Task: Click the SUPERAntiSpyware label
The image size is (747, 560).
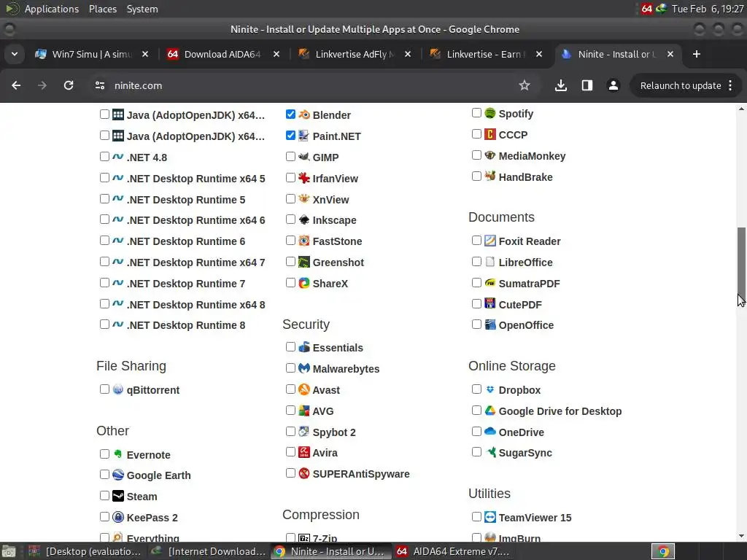Action: 361,474
